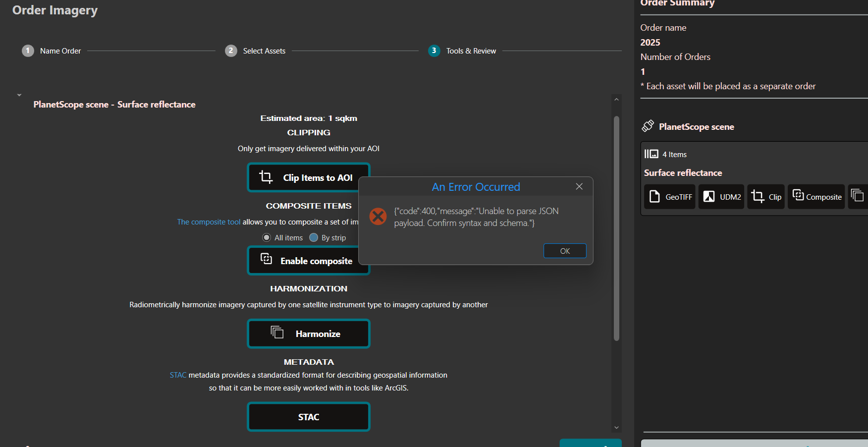Click the crop icon on Clip Items button
This screenshot has width=868, height=447.
266,177
